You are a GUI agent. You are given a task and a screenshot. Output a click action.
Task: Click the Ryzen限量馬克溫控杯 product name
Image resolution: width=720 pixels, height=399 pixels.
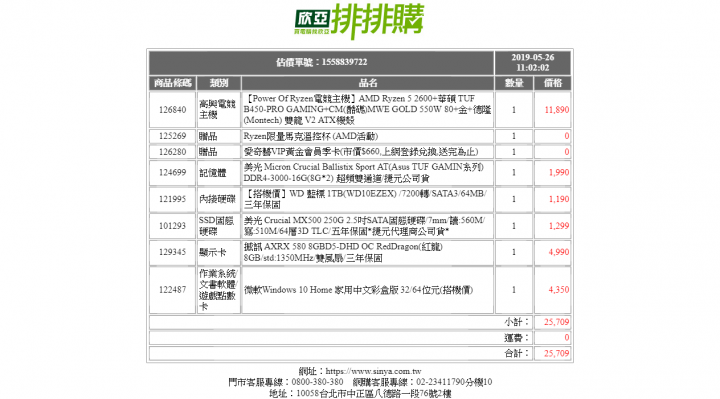311,136
